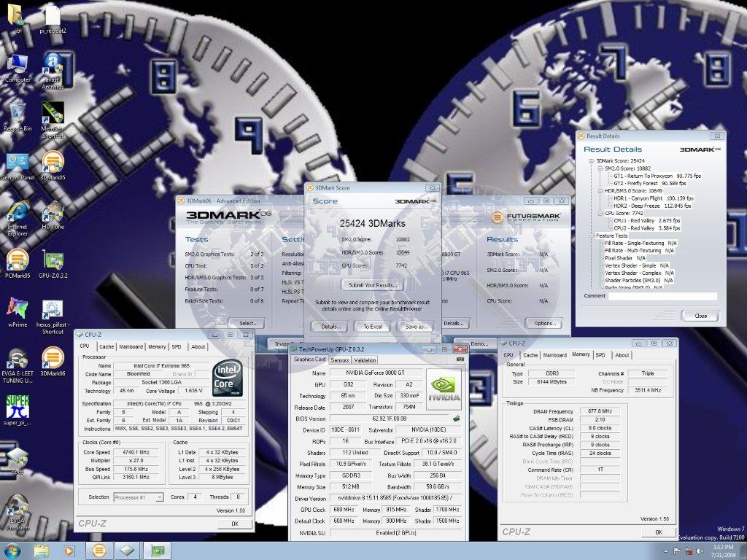The image size is (747, 560).
Task: Collapse the Feature Tests tree node
Action: (x=592, y=236)
